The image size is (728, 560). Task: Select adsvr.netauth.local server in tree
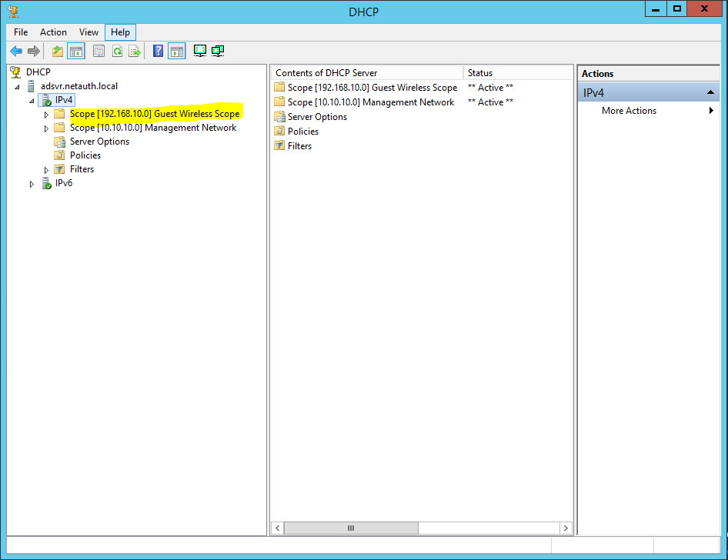tap(79, 86)
